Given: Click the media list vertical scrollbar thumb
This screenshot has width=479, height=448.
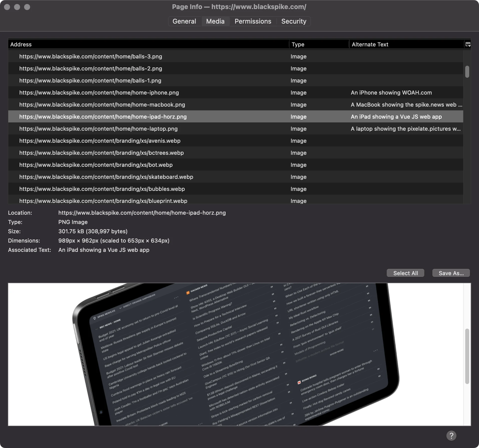Looking at the screenshot, I should (467, 72).
